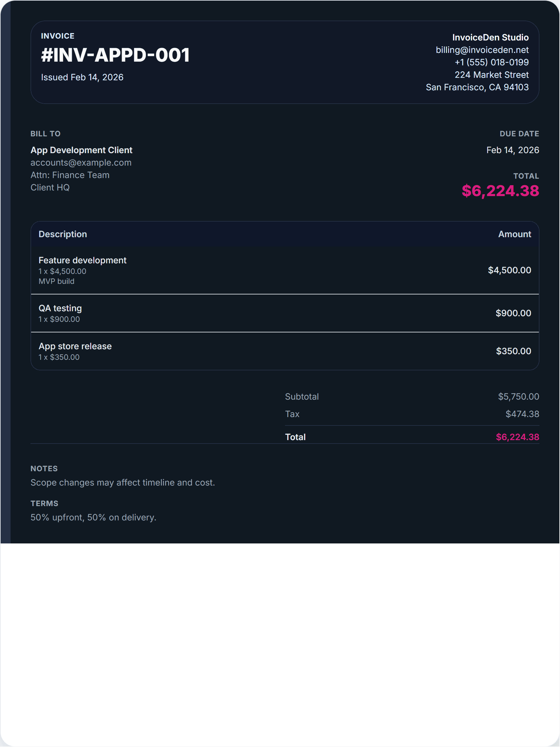Click the Issued Feb 14, 2026 date
The image size is (560, 747).
(x=82, y=77)
